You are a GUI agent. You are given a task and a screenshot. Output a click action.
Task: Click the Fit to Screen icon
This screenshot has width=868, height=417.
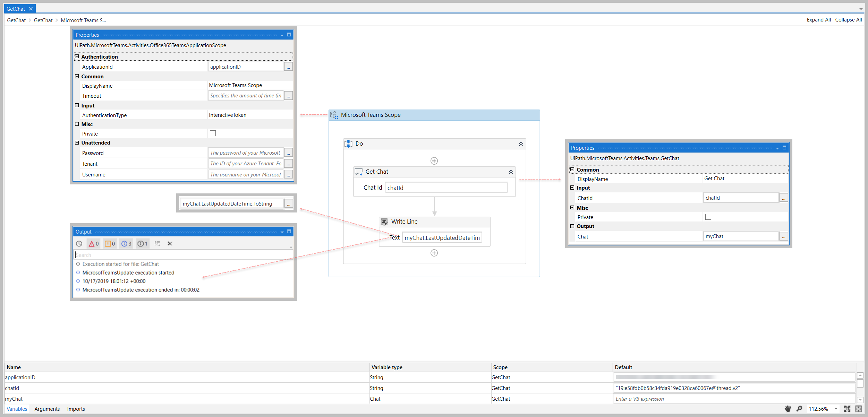pos(847,409)
